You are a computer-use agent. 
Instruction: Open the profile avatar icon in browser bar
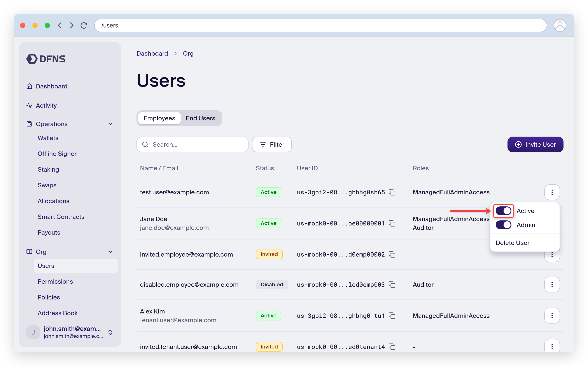click(x=560, y=25)
